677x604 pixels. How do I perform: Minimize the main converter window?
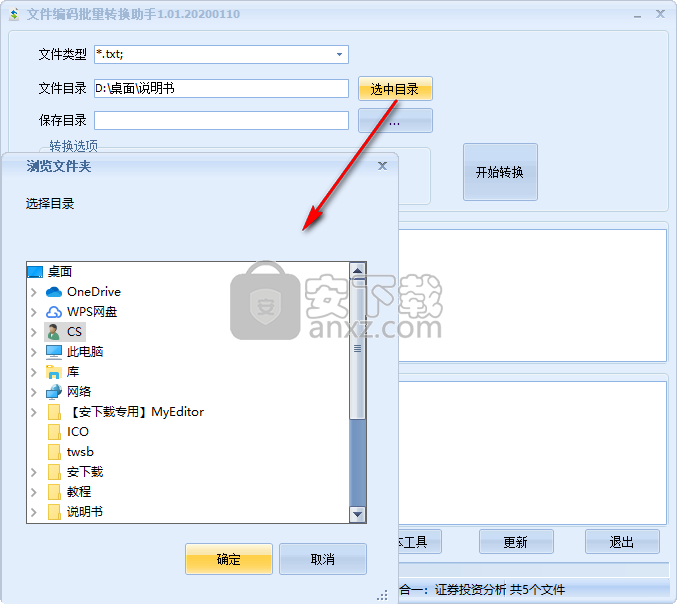click(x=638, y=15)
